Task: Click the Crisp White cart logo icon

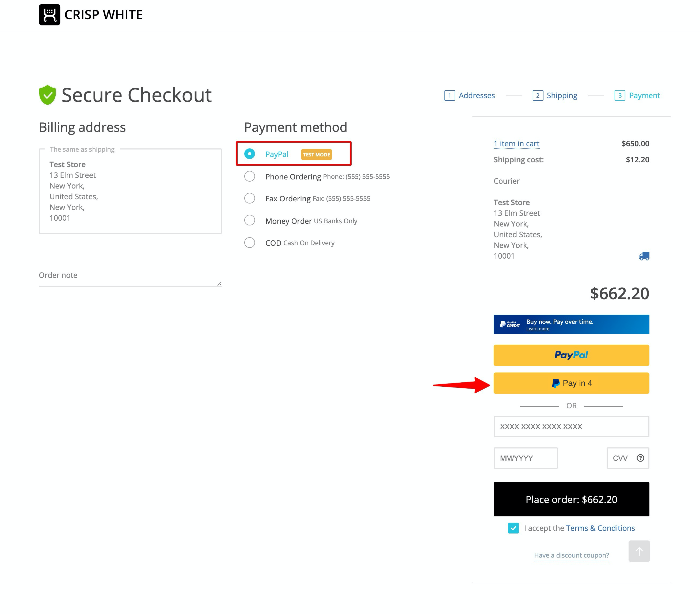Action: (49, 15)
